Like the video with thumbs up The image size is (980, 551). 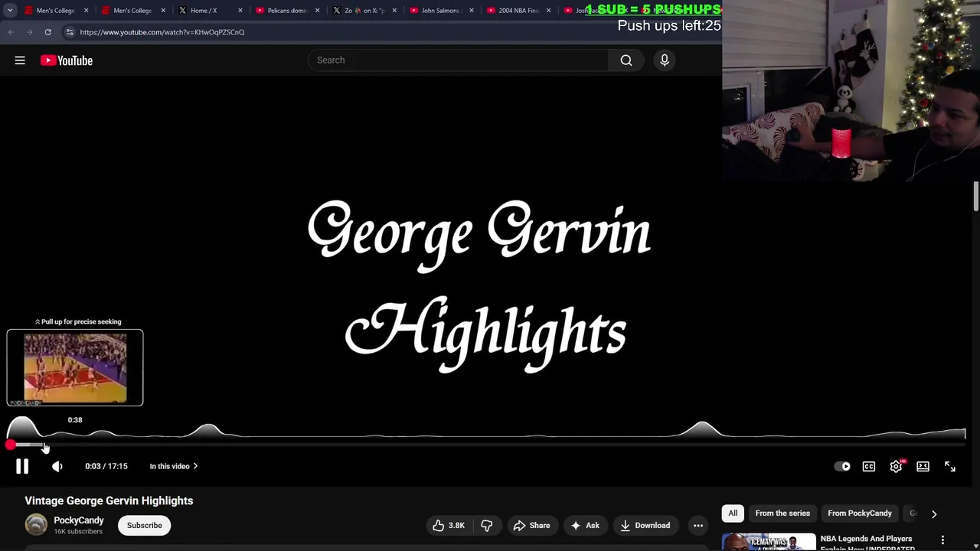coord(449,525)
